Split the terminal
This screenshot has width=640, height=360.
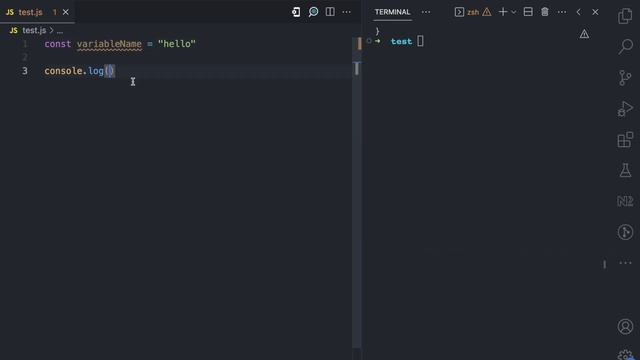point(528,12)
